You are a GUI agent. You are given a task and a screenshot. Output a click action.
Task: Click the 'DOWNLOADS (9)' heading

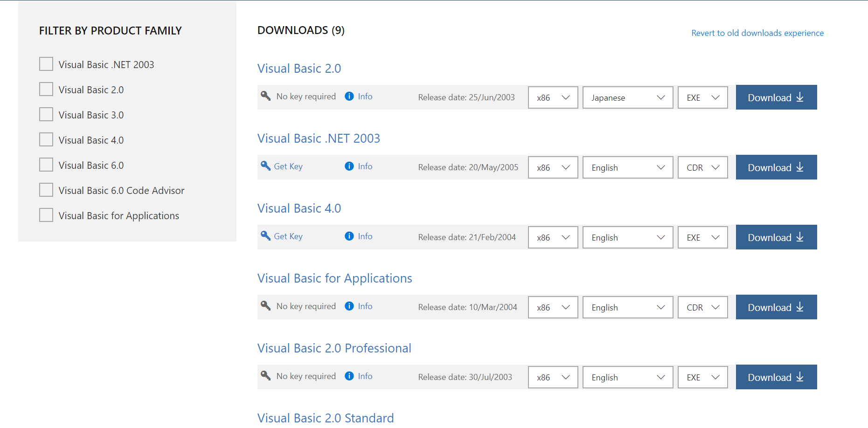click(x=301, y=30)
